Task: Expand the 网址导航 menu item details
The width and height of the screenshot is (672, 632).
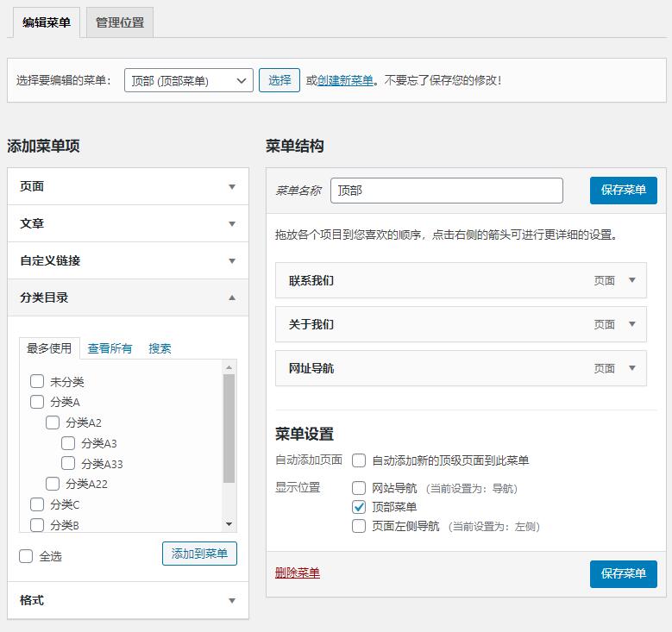Action: 632,368
